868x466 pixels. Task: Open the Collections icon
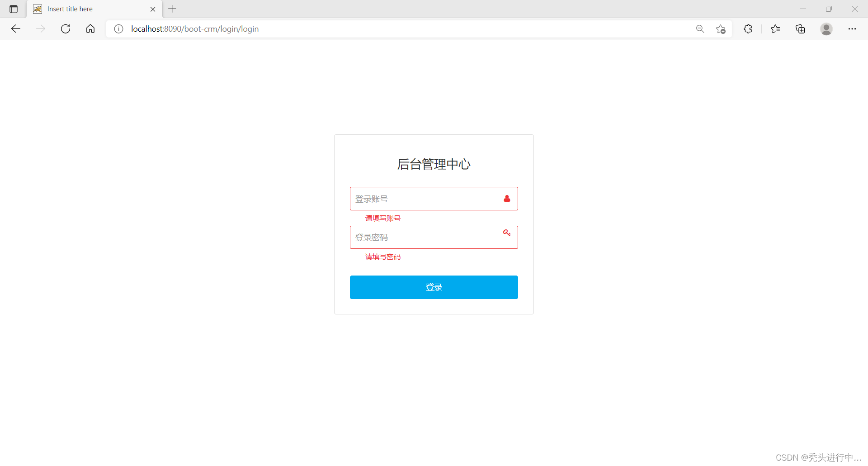point(800,29)
